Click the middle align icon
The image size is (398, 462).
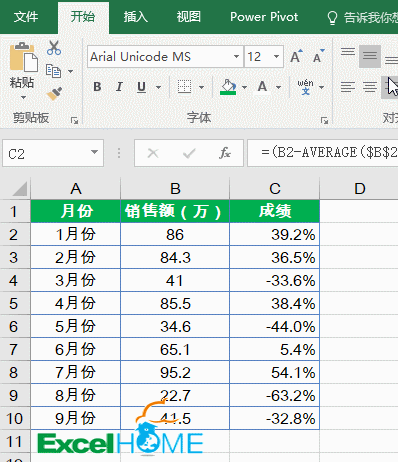tap(370, 56)
